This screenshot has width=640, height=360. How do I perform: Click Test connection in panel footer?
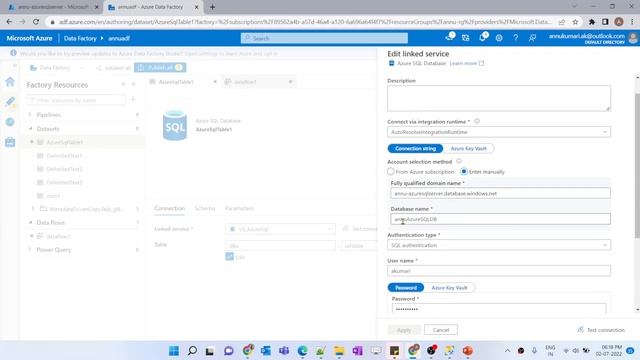click(x=601, y=330)
